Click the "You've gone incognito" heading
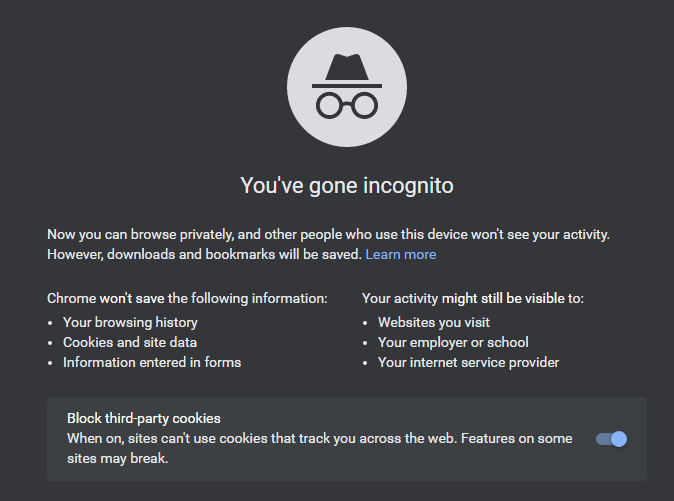 347,186
